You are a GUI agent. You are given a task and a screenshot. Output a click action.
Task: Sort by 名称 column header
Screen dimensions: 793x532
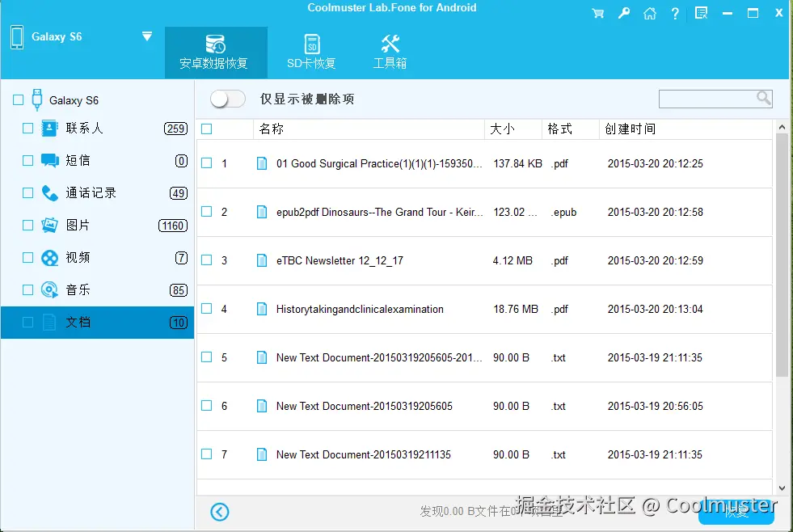(369, 129)
